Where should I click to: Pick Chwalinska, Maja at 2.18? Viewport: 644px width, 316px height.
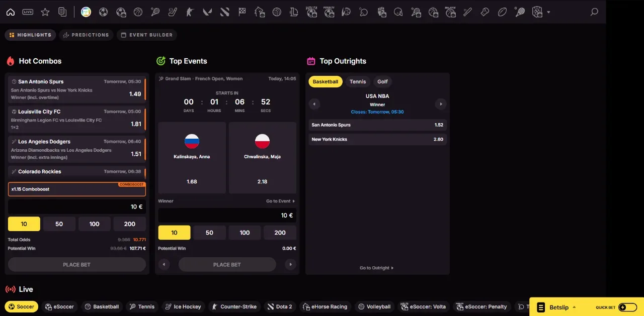[263, 158]
